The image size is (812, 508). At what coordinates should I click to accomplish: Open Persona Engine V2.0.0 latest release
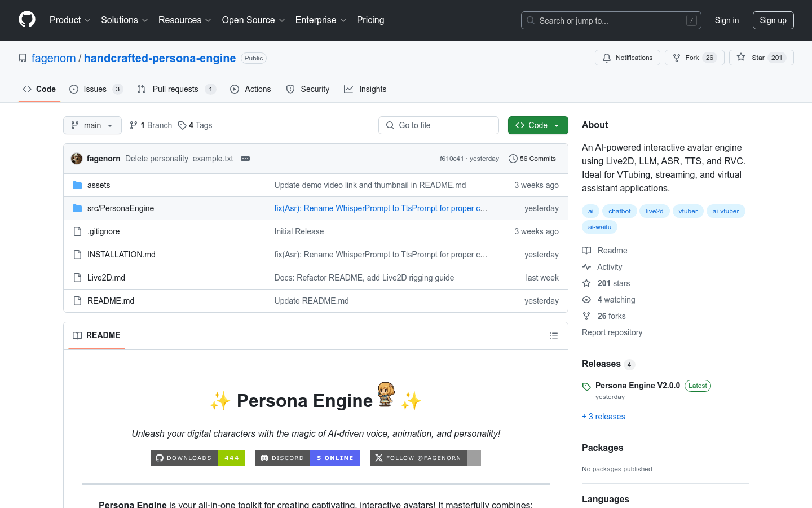pyautogui.click(x=638, y=386)
